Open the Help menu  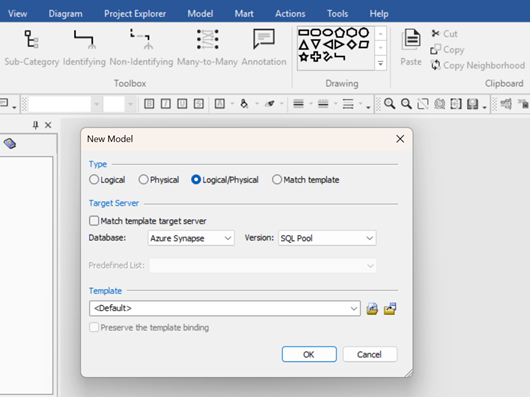379,14
